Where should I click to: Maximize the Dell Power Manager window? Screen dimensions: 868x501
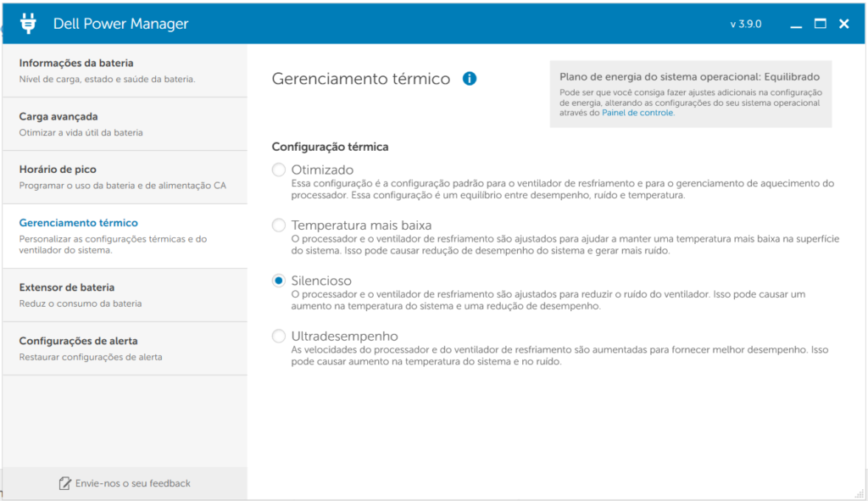point(821,23)
